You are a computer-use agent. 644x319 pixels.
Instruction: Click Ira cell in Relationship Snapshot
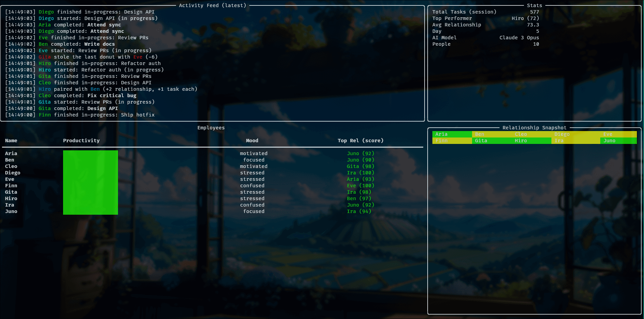click(x=575, y=141)
